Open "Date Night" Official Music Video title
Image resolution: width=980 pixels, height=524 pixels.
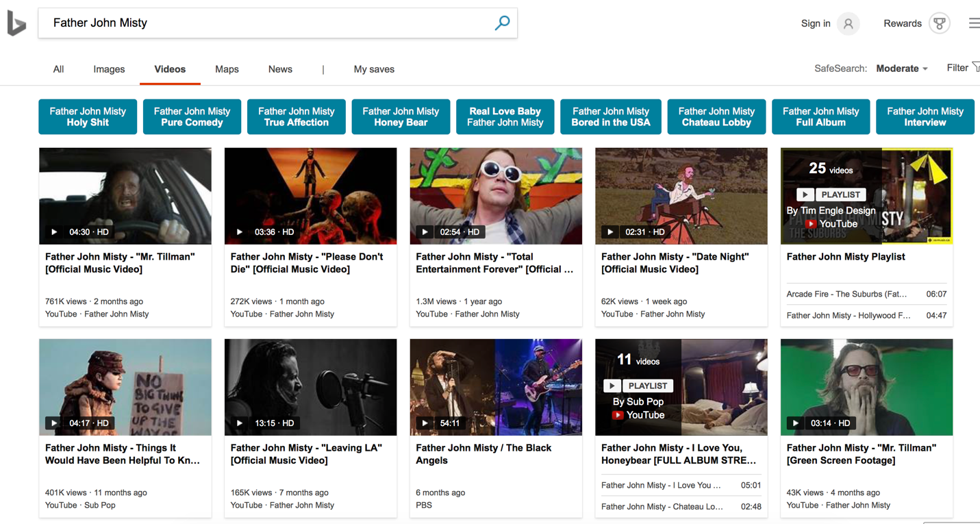(x=675, y=263)
